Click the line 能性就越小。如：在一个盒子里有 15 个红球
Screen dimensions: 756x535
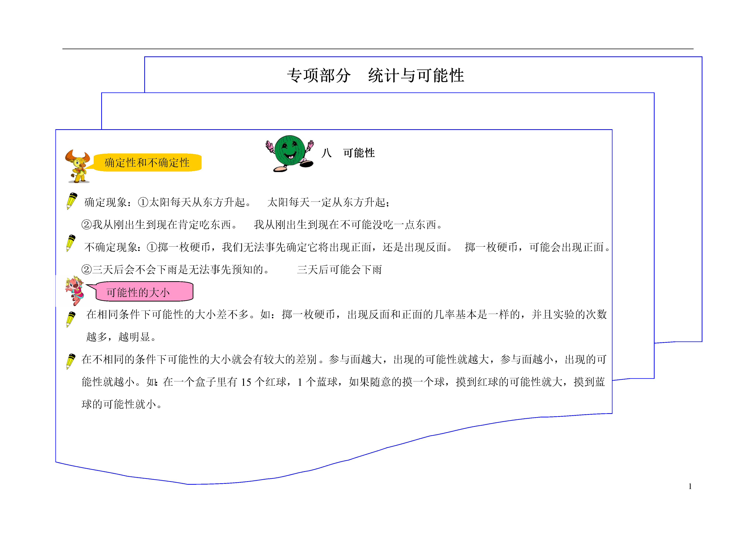click(x=343, y=382)
